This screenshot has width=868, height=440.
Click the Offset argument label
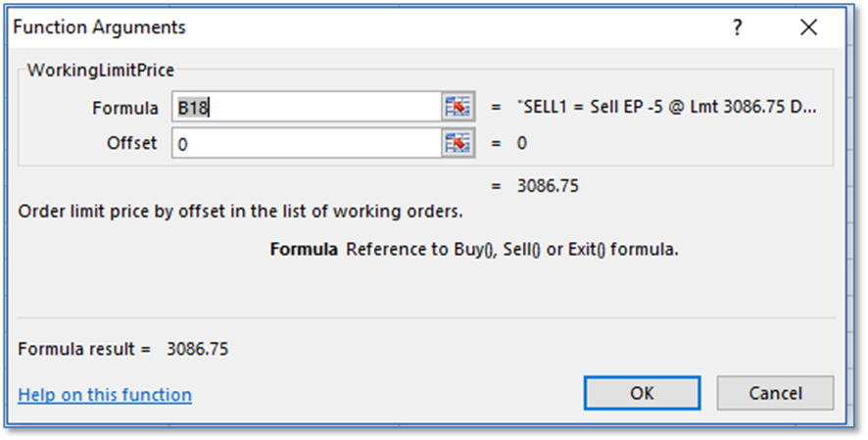(131, 143)
